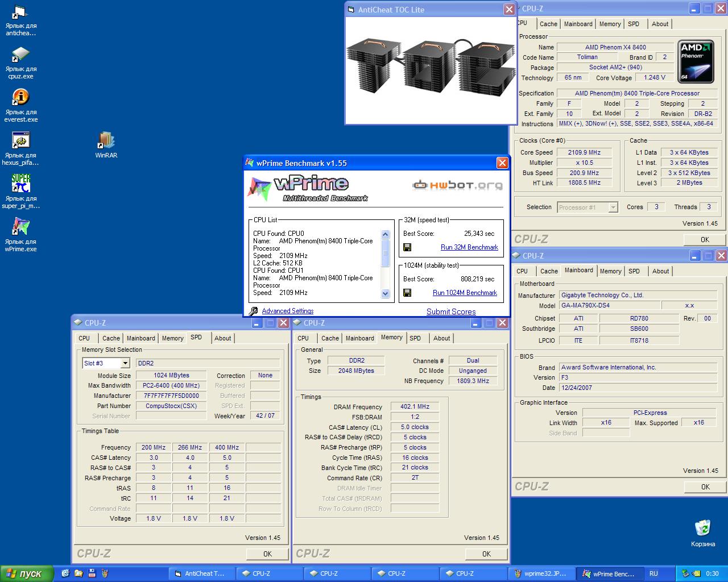This screenshot has width=728, height=582.
Task: Click the NB Frequency value 1809.3 MHz
Action: (x=473, y=381)
